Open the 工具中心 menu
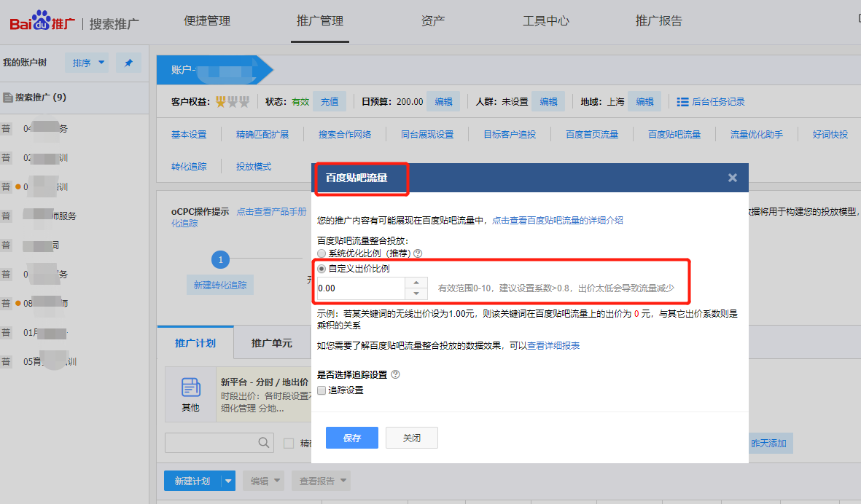Screen dimensions: 861x504 [546, 21]
